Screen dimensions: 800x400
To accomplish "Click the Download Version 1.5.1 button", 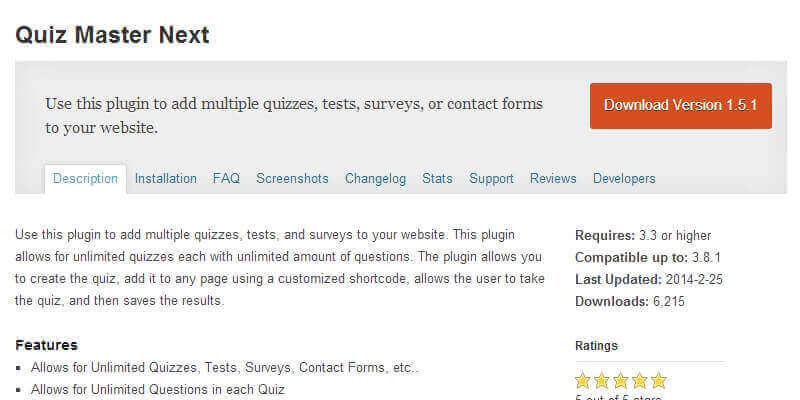I will (680, 105).
